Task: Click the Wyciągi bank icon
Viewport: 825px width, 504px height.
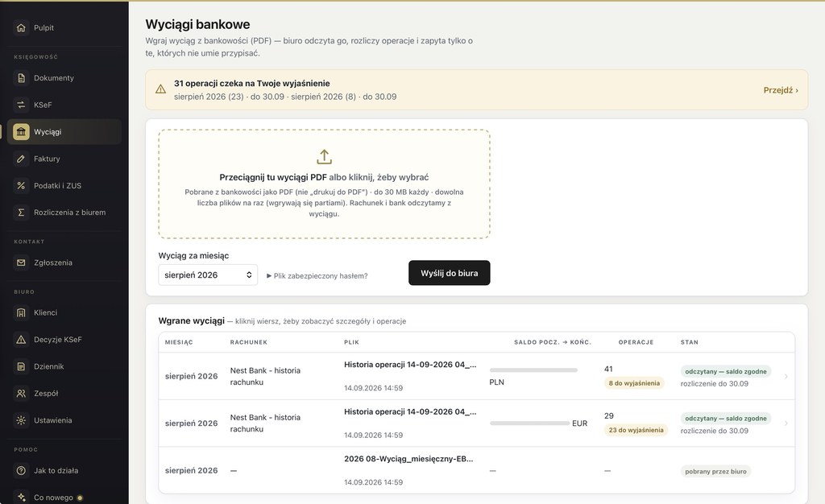Action: [x=21, y=132]
